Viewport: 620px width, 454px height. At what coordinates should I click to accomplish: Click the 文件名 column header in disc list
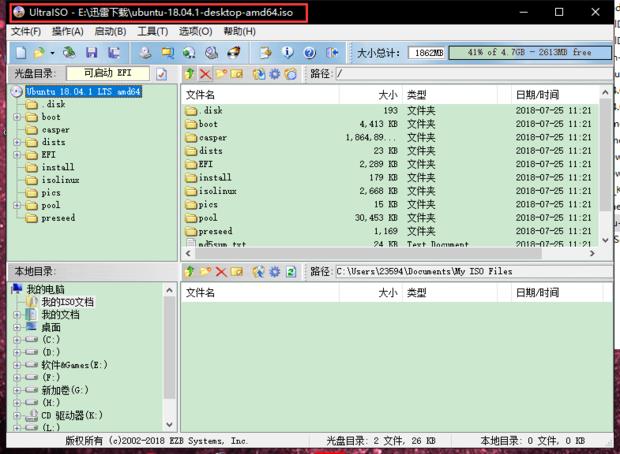(260, 95)
